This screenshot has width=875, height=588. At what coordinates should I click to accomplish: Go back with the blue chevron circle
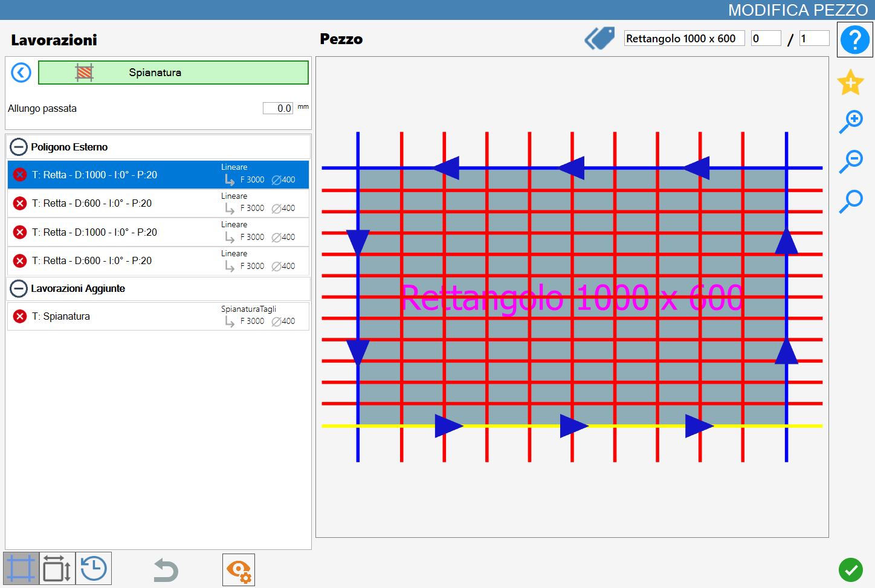pos(21,73)
